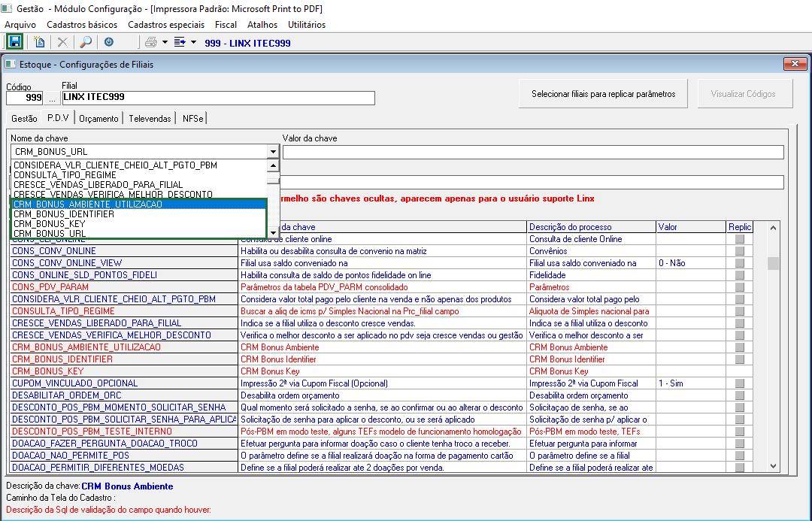Click the lines-with-arrow toolbar icon
This screenshot has height=521, width=812.
(180, 43)
